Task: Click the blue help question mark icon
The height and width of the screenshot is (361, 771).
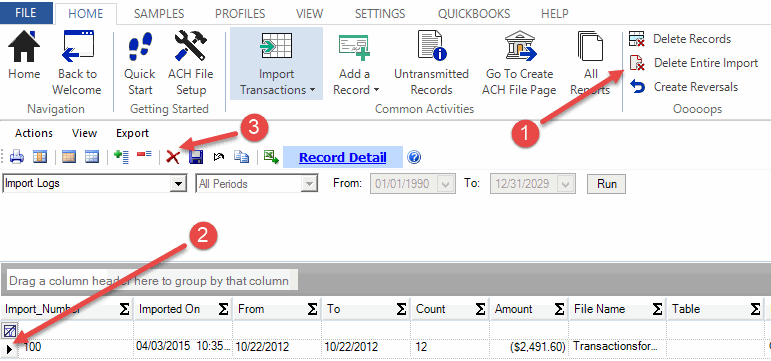Action: click(x=415, y=157)
